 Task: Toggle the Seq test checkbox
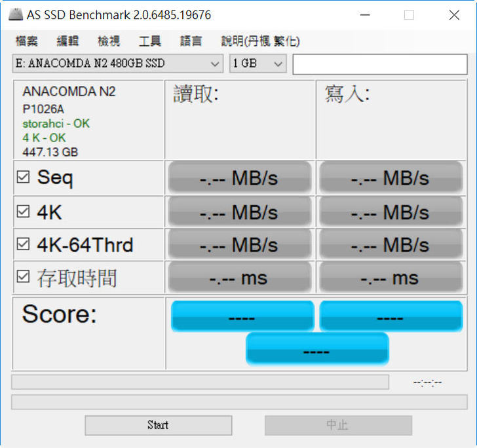[23, 177]
